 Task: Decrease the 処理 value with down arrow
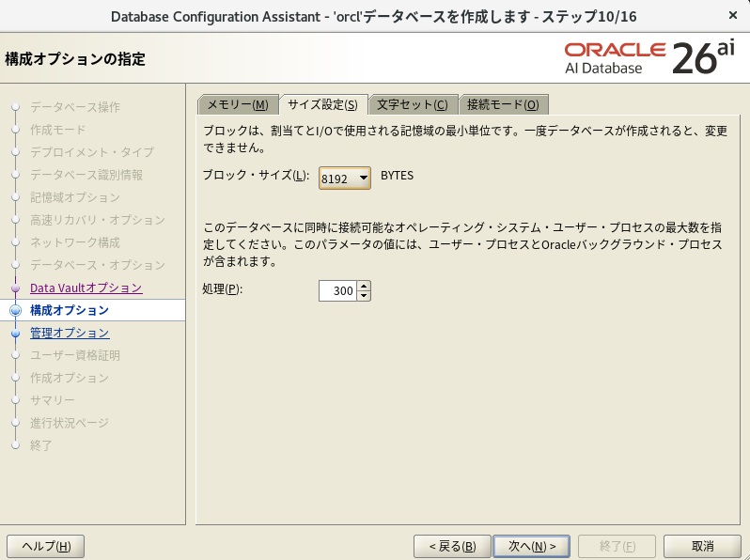tap(364, 296)
